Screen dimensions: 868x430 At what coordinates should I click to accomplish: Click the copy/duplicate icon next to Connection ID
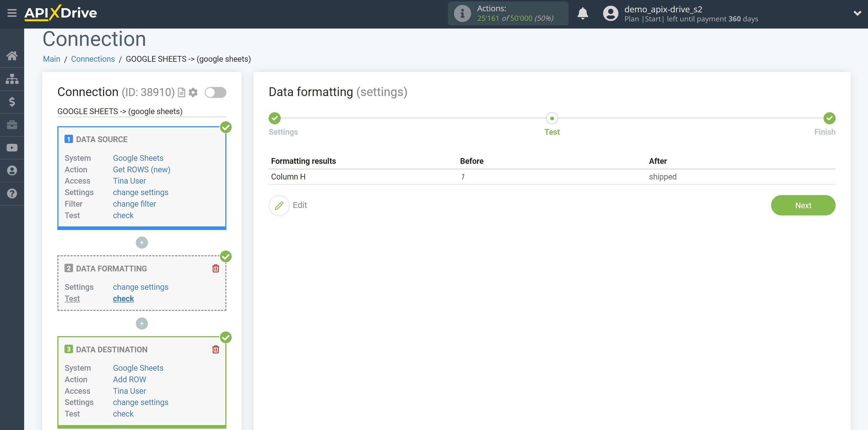[181, 92]
